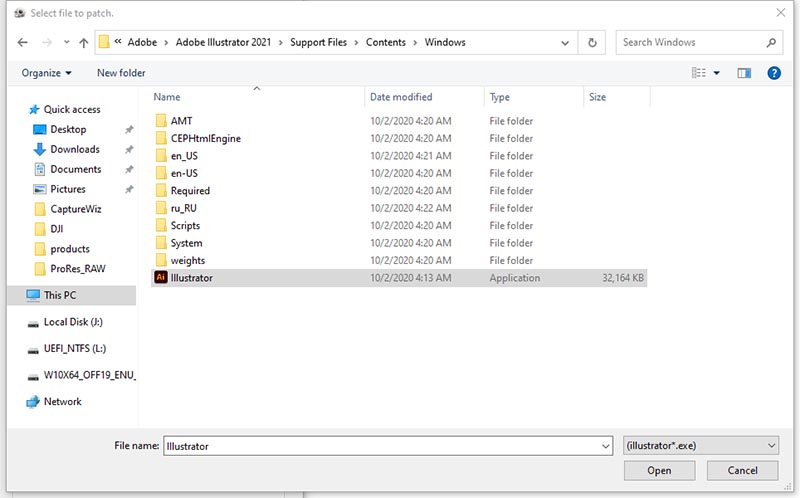Viewport: 800px width, 498px height.
Task: Click the Adobe breadcrumb segment
Action: (142, 42)
